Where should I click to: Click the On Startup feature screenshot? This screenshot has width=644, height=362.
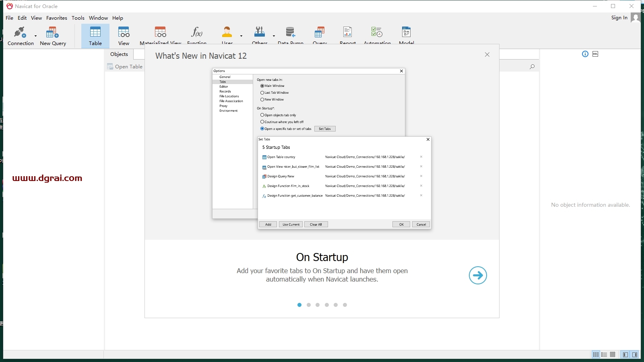click(x=322, y=149)
